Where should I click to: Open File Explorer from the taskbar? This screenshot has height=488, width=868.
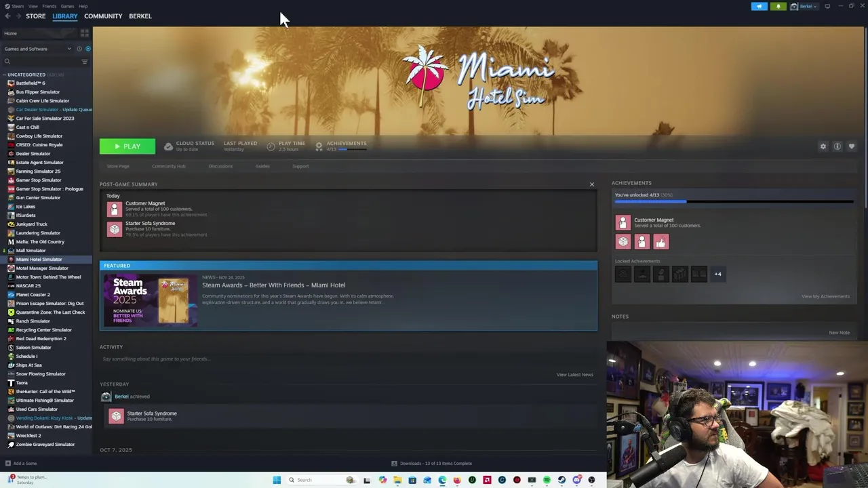[397, 480]
